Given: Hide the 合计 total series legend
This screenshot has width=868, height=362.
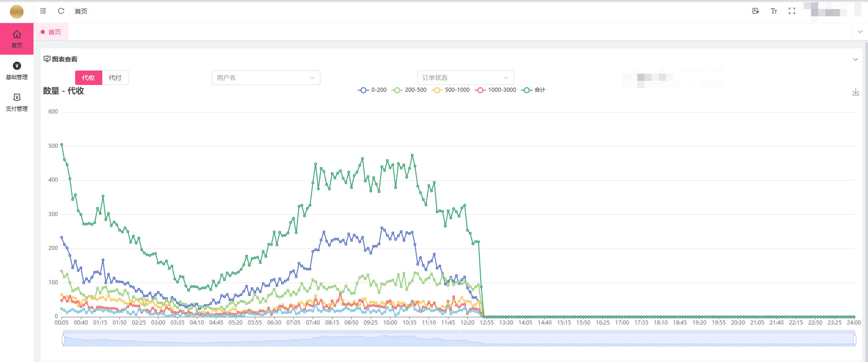Looking at the screenshot, I should pyautogui.click(x=534, y=90).
